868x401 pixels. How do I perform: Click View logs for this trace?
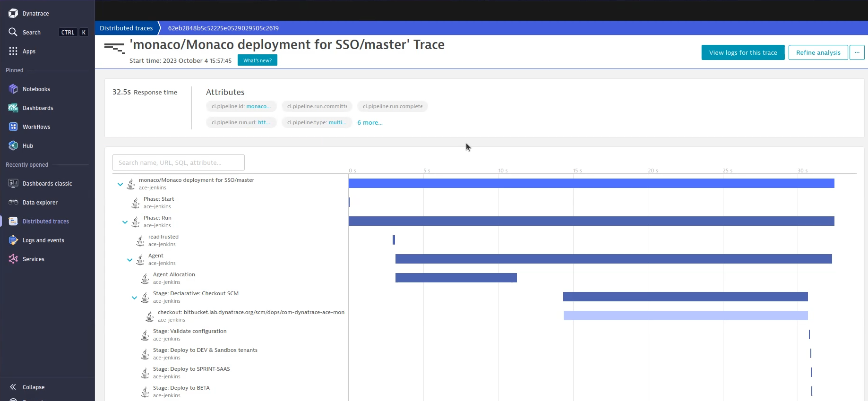(x=743, y=52)
